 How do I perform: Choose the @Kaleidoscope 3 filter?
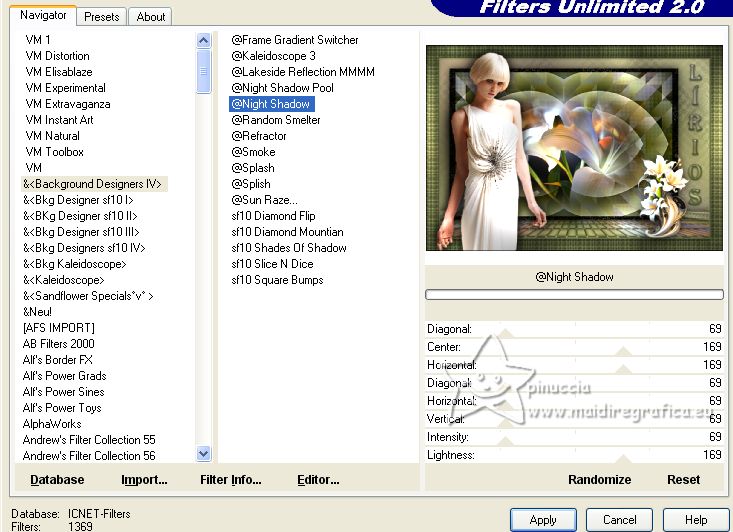point(273,56)
